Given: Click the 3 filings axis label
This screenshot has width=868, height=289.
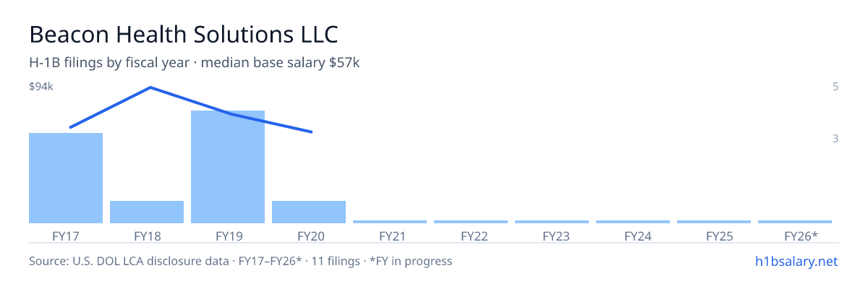Looking at the screenshot, I should point(835,138).
